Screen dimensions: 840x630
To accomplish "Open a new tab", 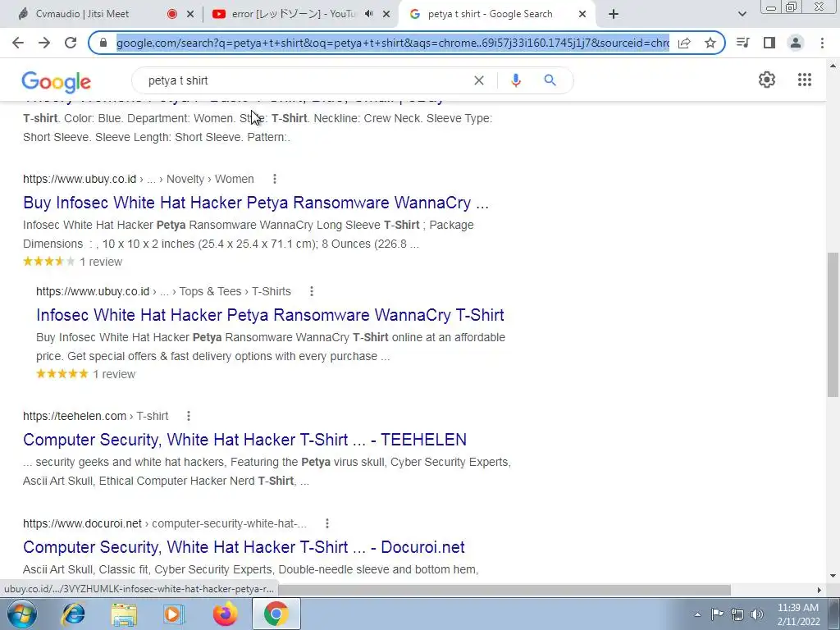I will pyautogui.click(x=614, y=14).
